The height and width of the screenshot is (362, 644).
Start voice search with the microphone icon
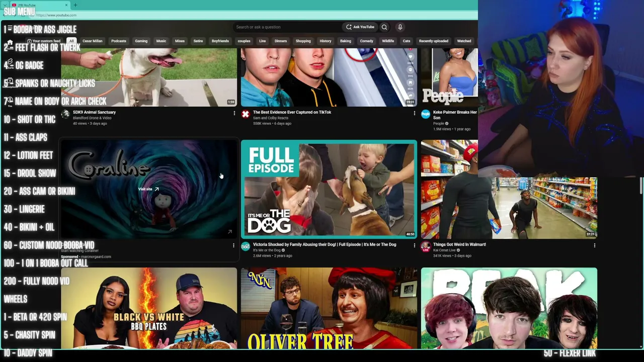click(x=400, y=27)
